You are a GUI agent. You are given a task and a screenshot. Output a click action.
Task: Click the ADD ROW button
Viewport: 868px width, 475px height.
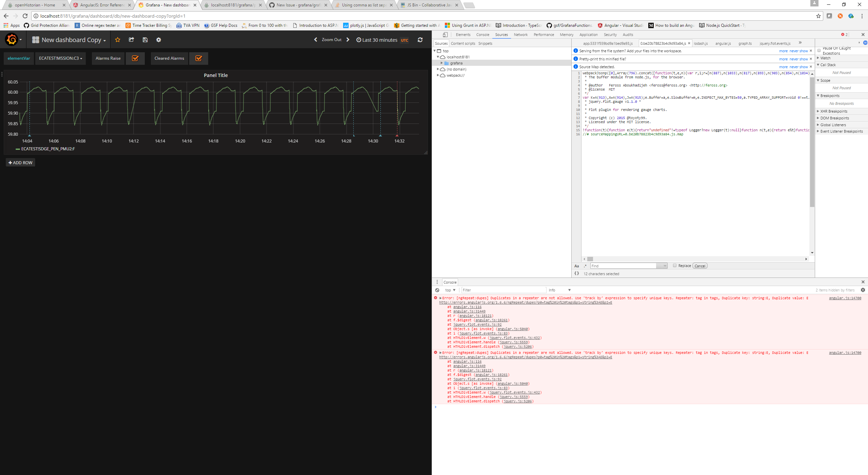[x=20, y=163]
